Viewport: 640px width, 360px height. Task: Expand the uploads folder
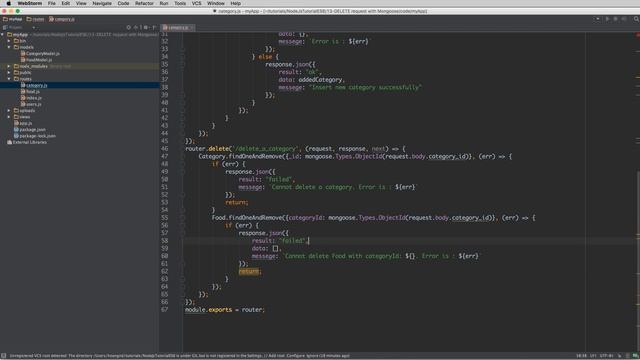click(9, 111)
